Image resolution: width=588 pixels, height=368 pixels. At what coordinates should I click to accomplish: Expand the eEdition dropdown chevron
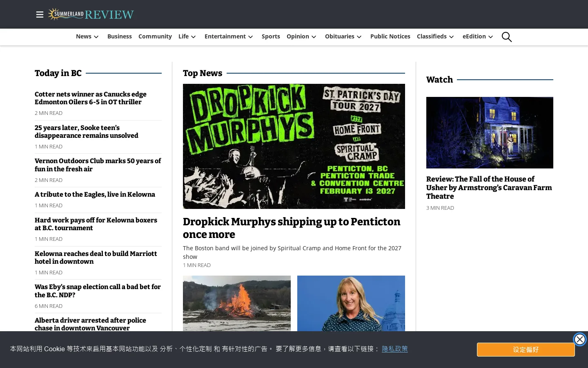[x=491, y=37]
